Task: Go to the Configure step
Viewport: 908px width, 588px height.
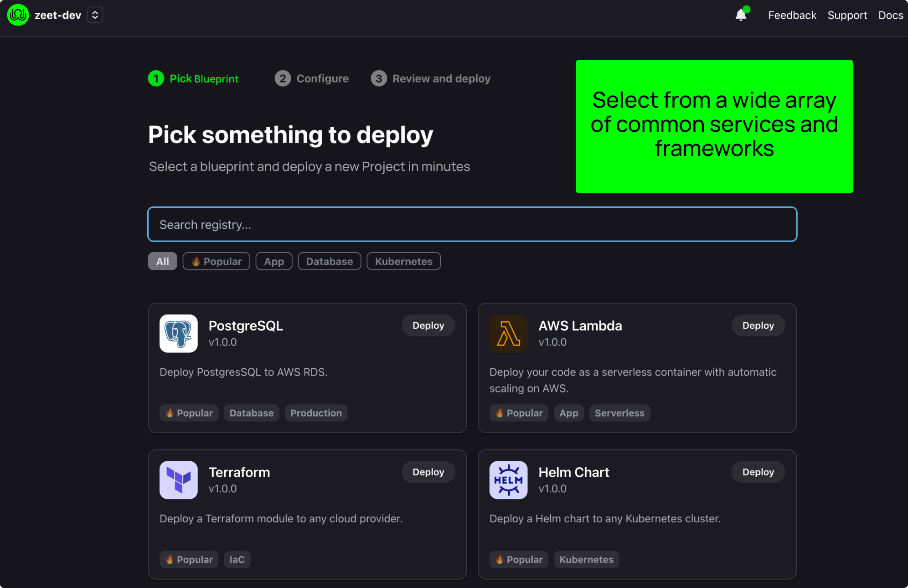Action: 312,78
